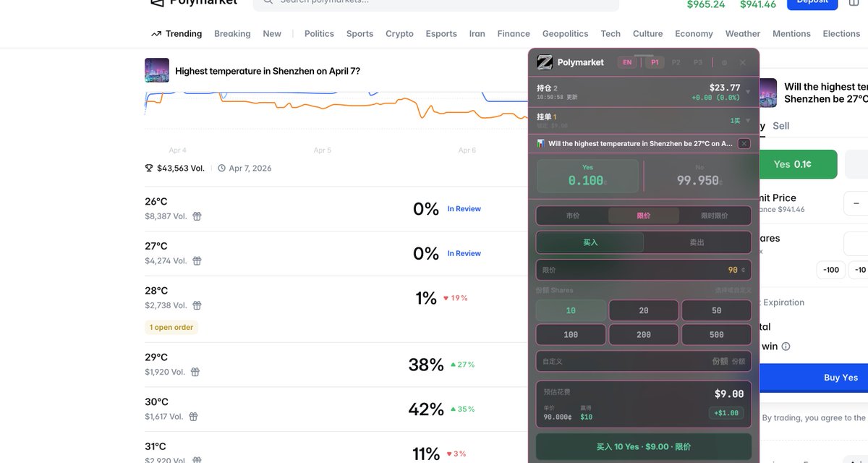Select the Yes 0.100 outcome in the overlay
The width and height of the screenshot is (868, 463).
tap(587, 176)
